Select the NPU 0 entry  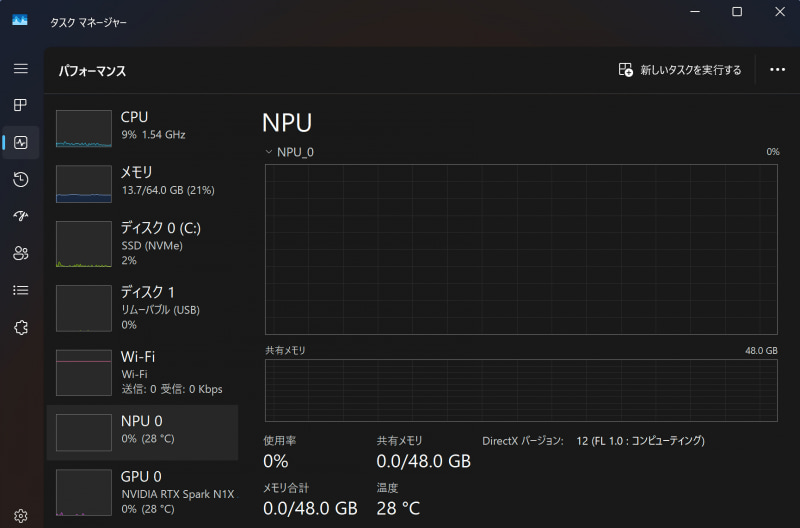(142, 432)
